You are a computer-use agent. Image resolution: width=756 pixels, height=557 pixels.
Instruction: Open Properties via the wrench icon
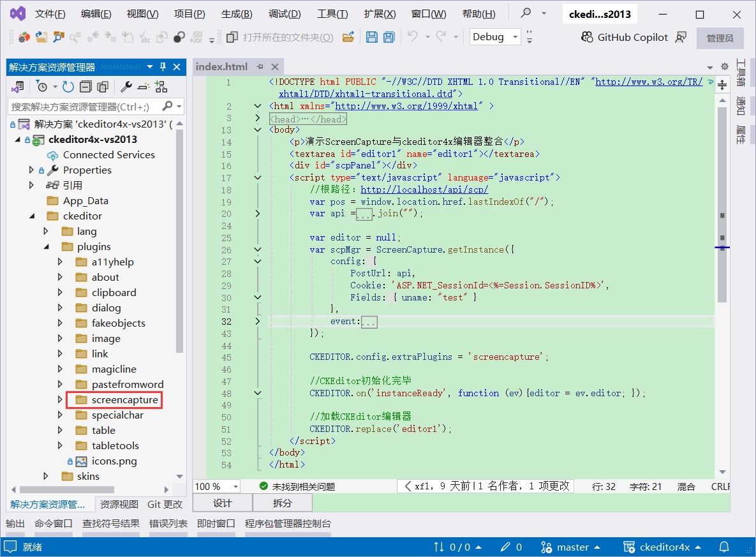pos(126,87)
